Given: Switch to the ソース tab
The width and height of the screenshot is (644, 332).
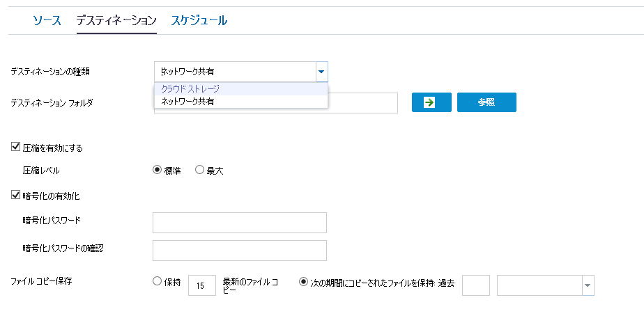Looking at the screenshot, I should pyautogui.click(x=47, y=20).
